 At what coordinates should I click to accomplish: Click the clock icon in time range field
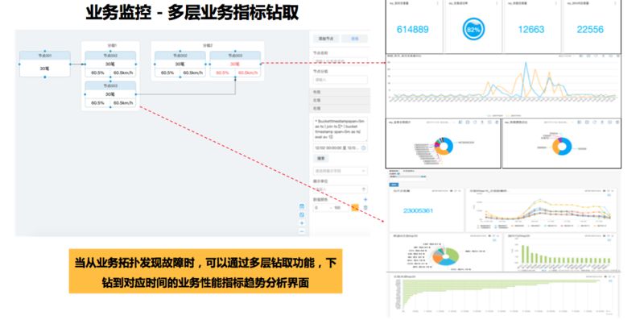364,148
